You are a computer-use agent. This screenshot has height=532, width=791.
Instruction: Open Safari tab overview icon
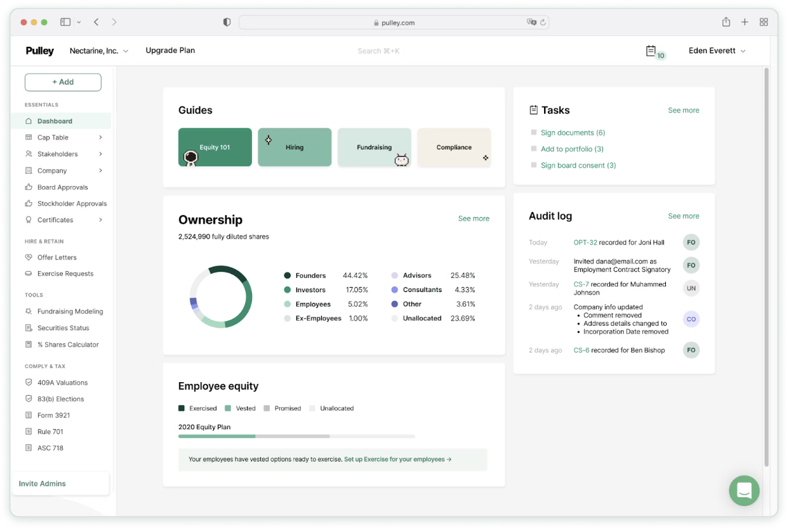764,22
